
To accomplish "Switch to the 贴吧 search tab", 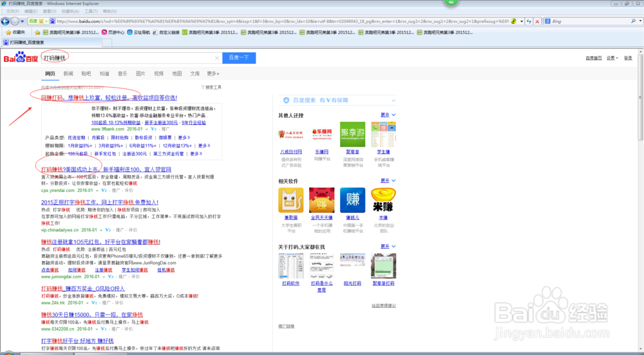I will pos(86,73).
